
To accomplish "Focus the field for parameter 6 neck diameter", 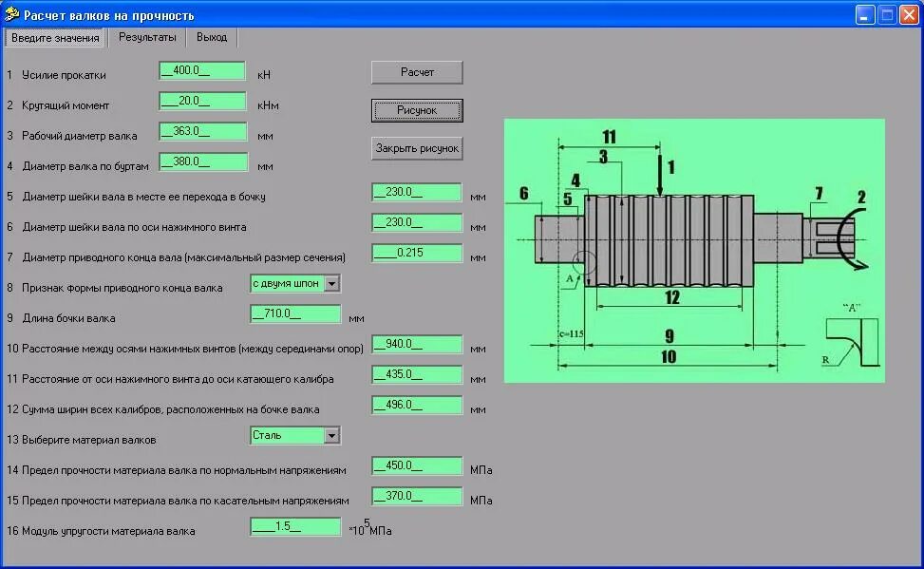I will coord(417,222).
